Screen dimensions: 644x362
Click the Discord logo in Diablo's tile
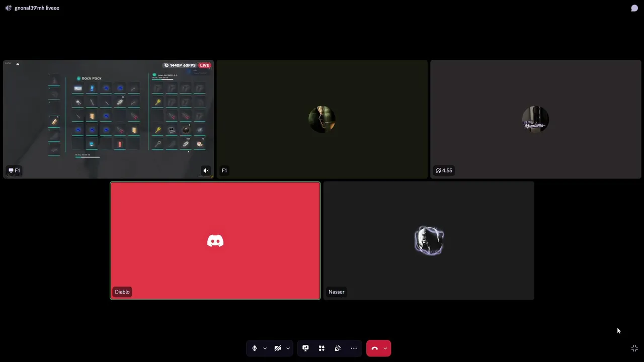click(x=215, y=241)
